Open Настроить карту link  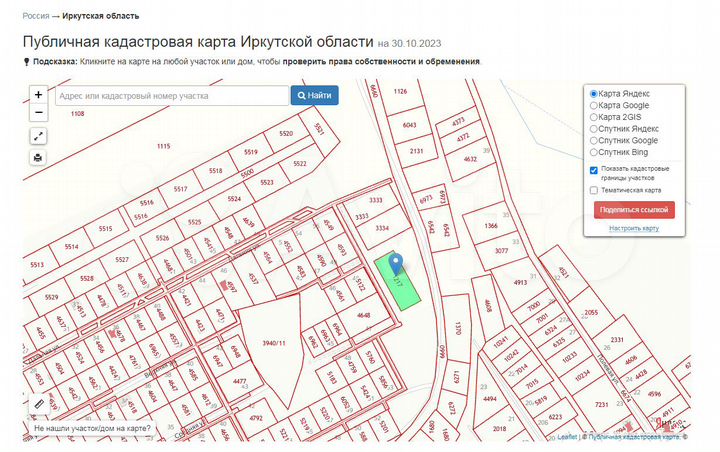(634, 228)
